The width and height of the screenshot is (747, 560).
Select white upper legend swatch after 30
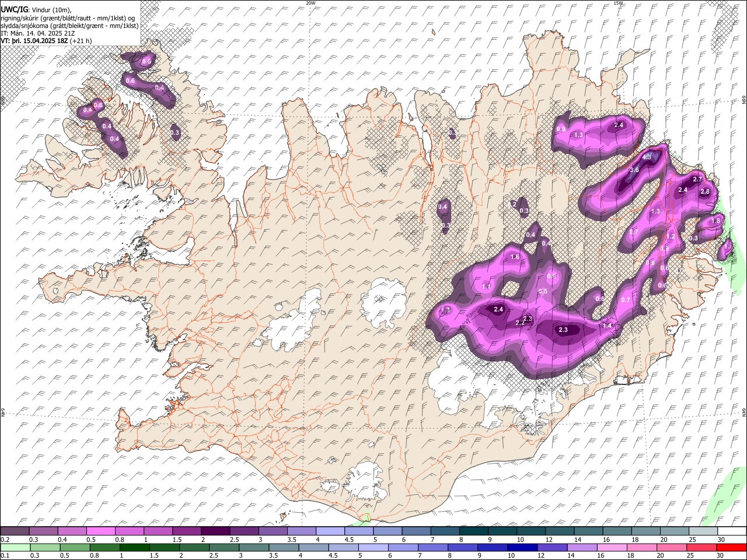point(731,531)
